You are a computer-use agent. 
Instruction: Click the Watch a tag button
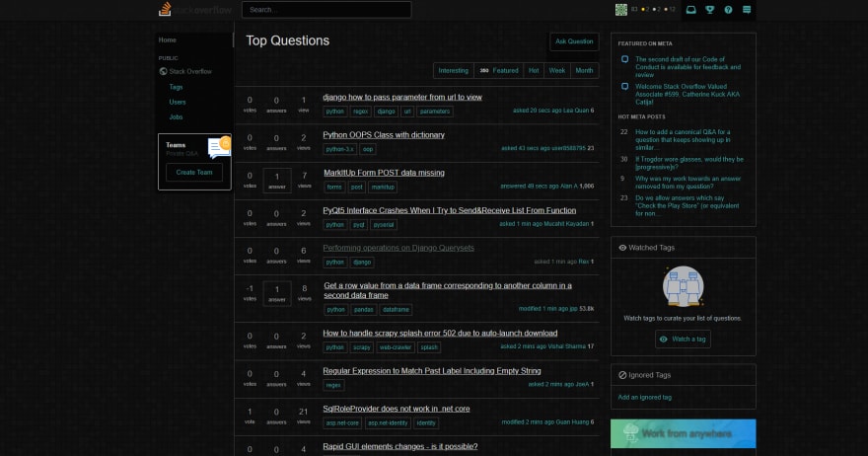coord(684,340)
